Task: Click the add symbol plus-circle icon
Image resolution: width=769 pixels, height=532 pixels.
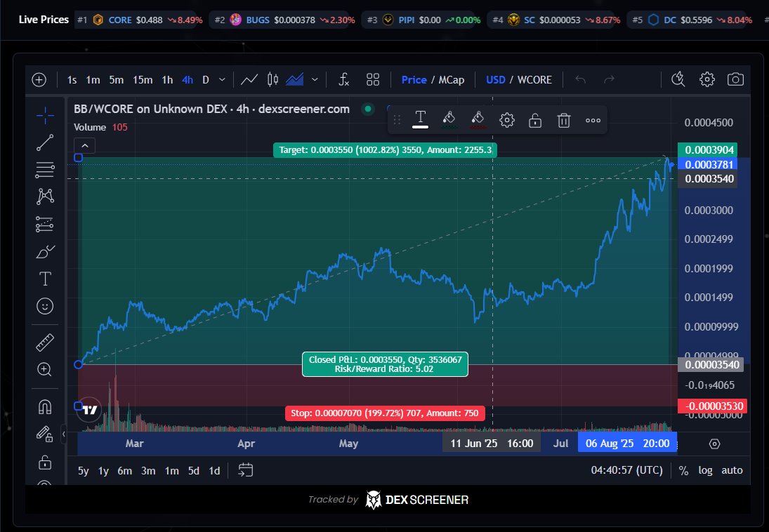Action: click(39, 79)
